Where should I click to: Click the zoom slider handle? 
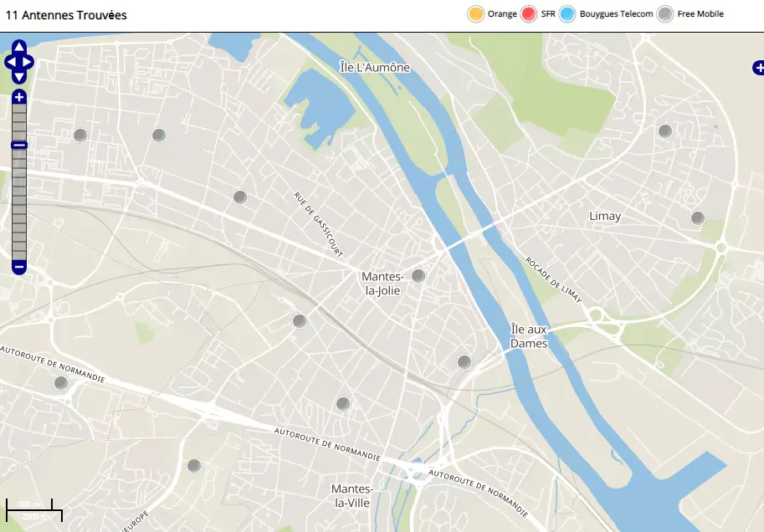coord(19,146)
